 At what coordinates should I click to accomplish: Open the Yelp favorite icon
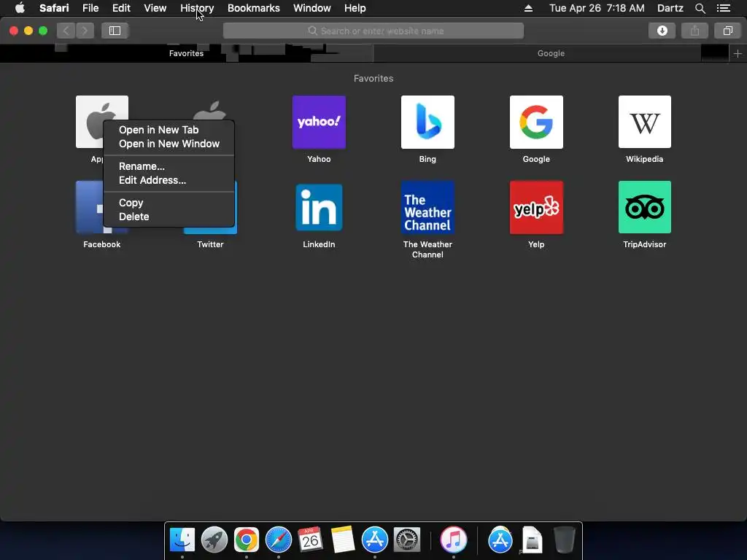(536, 207)
